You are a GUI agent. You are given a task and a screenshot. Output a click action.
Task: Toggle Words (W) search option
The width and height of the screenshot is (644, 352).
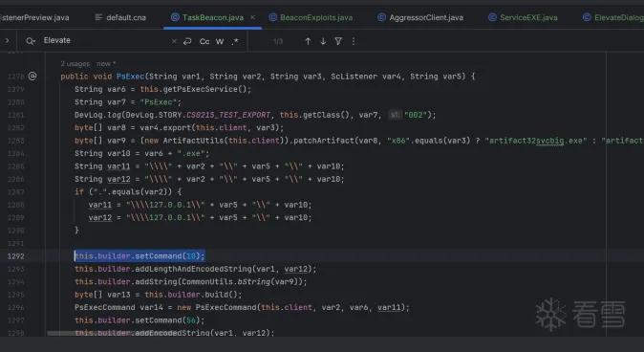tap(220, 41)
